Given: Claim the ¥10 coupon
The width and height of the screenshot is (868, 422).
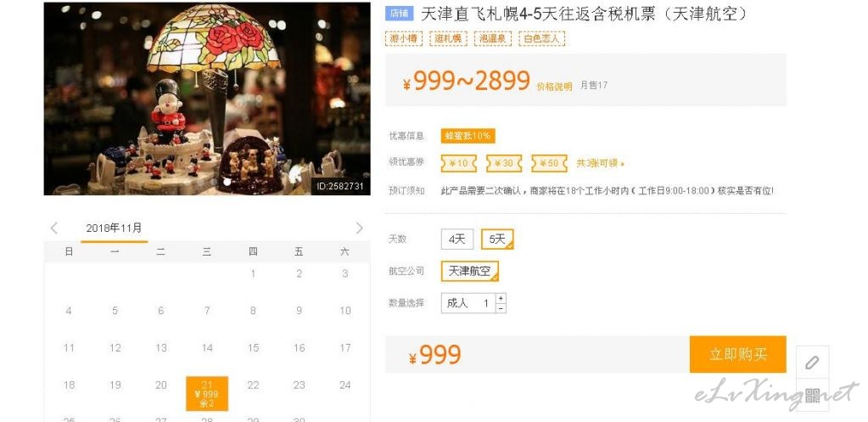Looking at the screenshot, I should pos(458,163).
